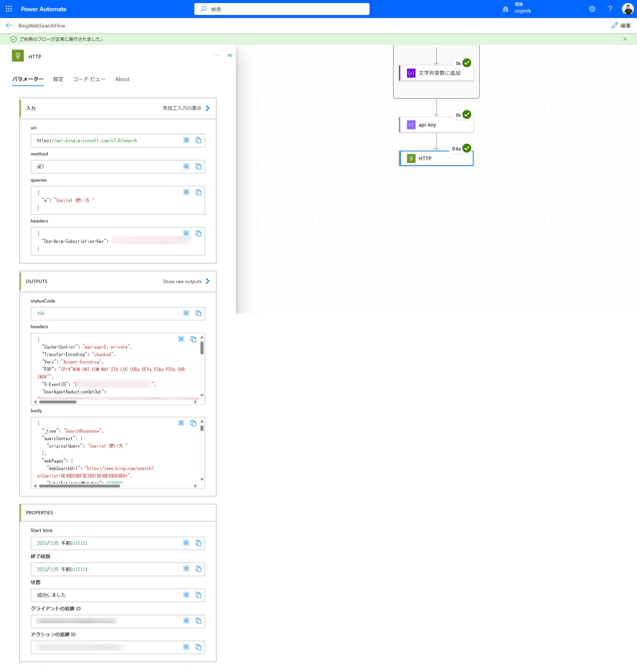The width and height of the screenshot is (637, 672).
Task: Switch to the コードビュー tab
Action: (x=89, y=79)
